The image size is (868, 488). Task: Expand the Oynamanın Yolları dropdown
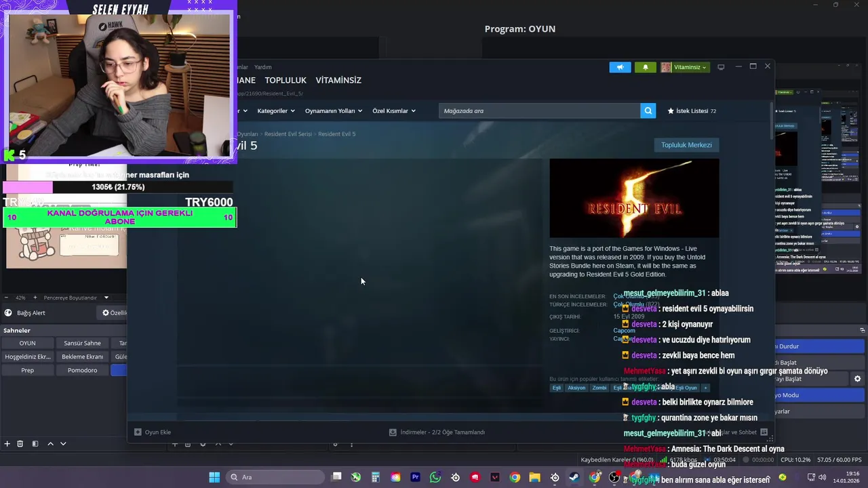pos(334,110)
